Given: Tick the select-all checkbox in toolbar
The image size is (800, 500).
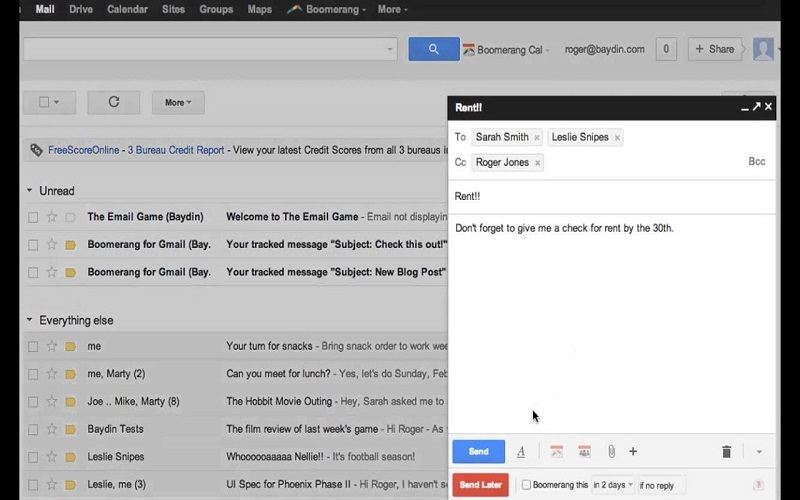Looking at the screenshot, I should (x=44, y=102).
